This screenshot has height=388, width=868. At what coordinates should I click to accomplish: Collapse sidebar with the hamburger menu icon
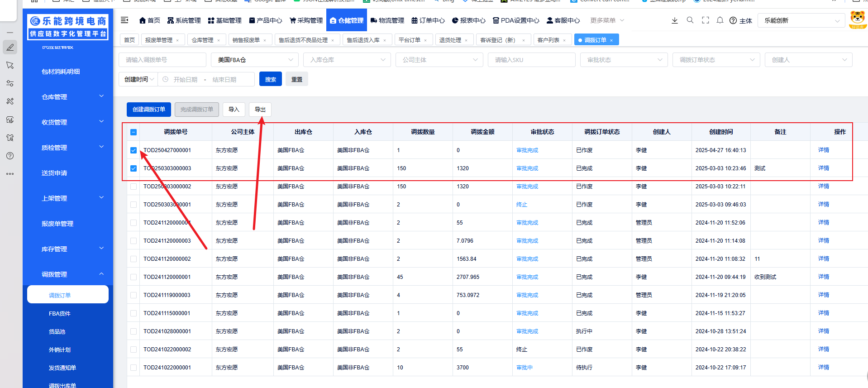[x=124, y=20]
